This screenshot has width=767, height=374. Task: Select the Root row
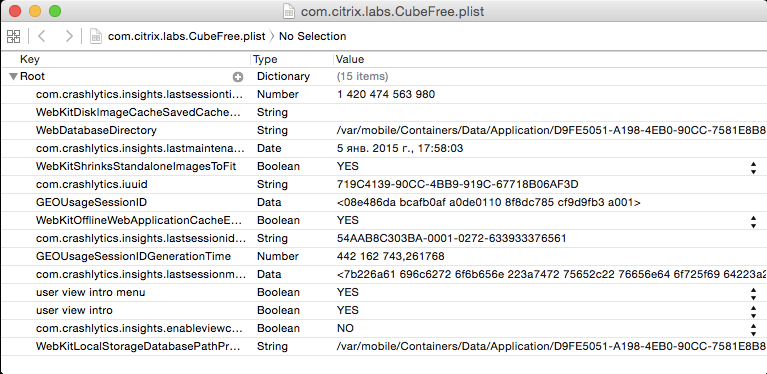[384, 76]
